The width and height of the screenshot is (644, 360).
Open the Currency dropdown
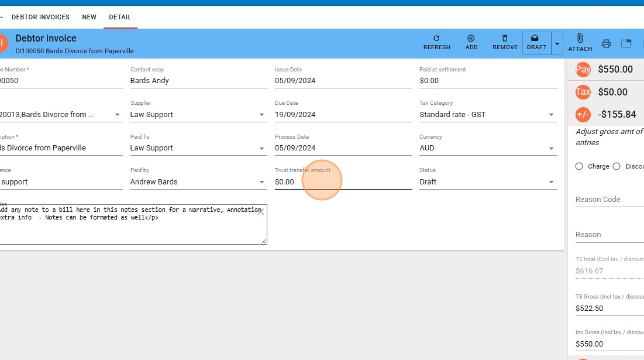tap(551, 148)
